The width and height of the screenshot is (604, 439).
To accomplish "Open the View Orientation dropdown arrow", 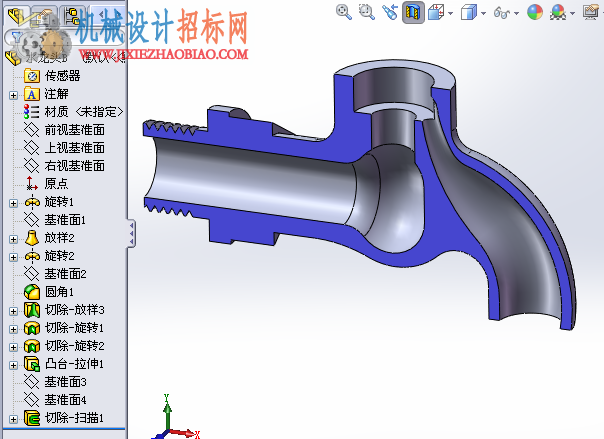I will click(x=450, y=13).
